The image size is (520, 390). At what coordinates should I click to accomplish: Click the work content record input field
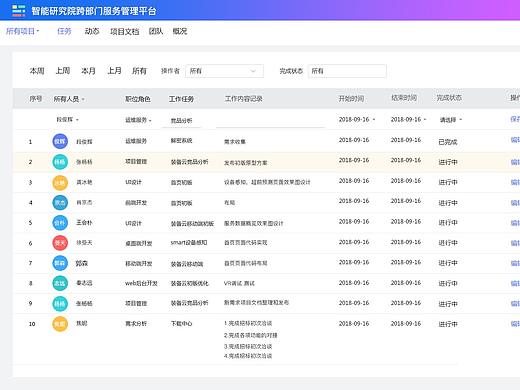coord(270,121)
